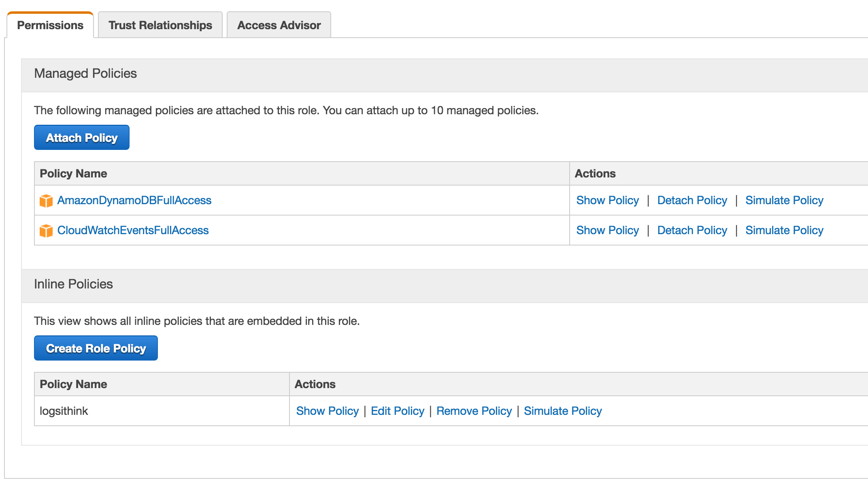Viewport: 868px width, 491px height.
Task: Click the Create Role Policy button
Action: (x=96, y=348)
